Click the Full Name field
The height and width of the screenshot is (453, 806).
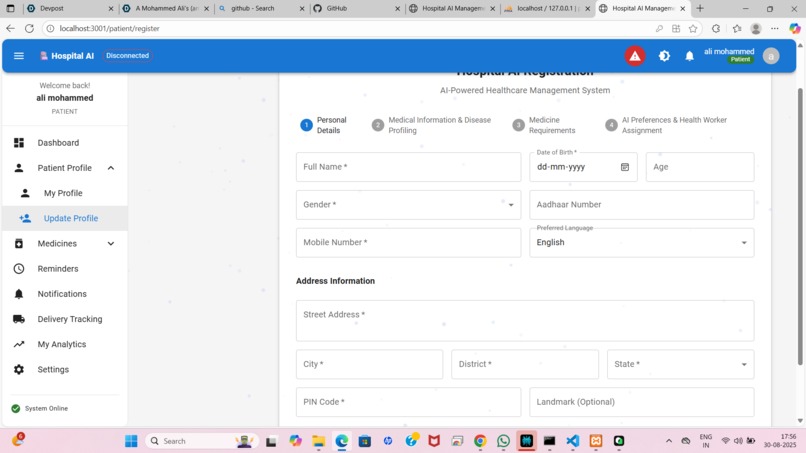click(408, 167)
